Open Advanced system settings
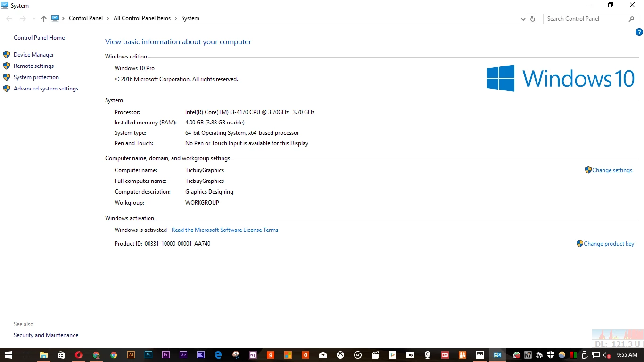Viewport: 644px width, 362px height. (x=46, y=89)
